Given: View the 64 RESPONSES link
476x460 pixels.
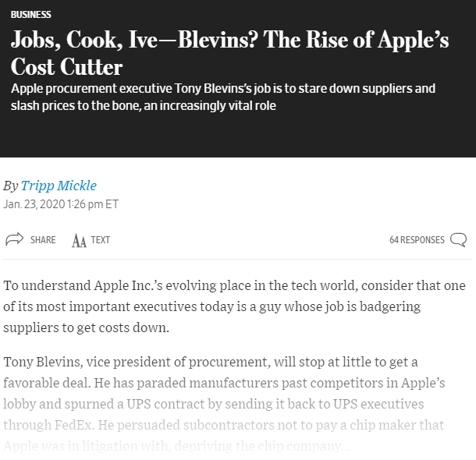Looking at the screenshot, I should point(417,239).
